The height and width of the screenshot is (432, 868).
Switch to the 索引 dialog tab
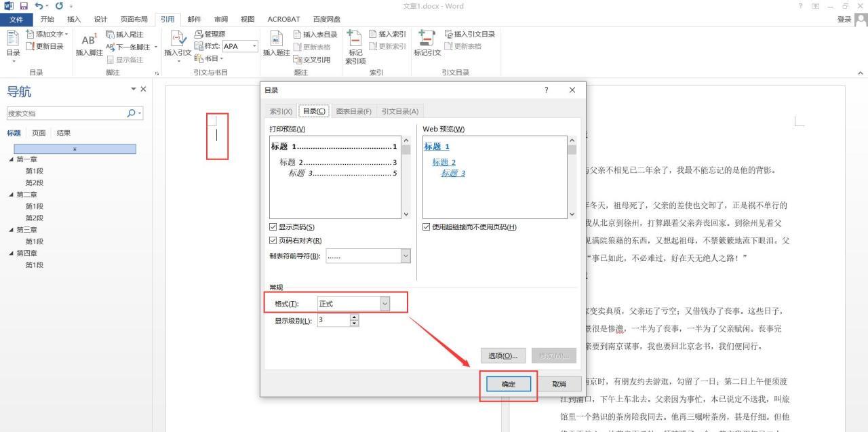coord(281,111)
